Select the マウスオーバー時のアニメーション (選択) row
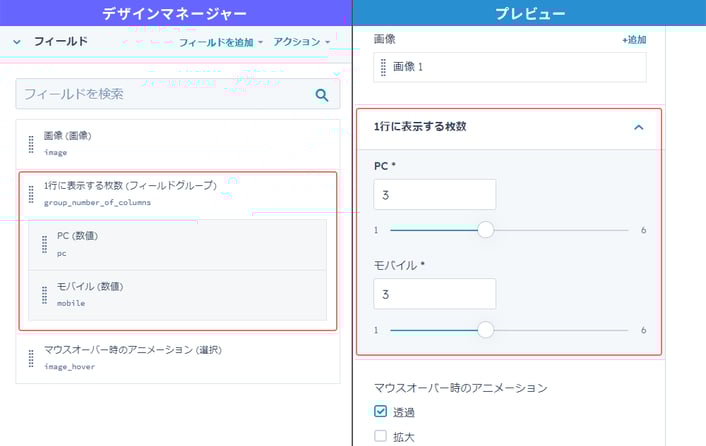The image size is (706, 446). click(x=177, y=359)
